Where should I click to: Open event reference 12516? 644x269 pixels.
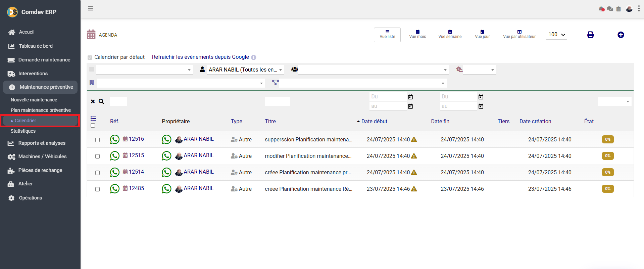coord(136,139)
